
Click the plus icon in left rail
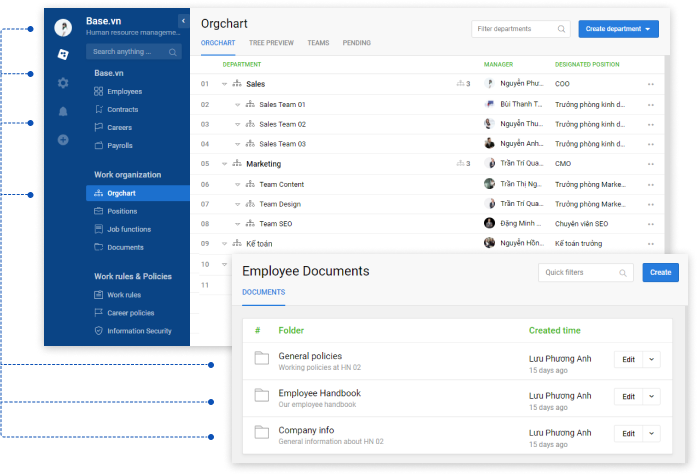click(63, 139)
